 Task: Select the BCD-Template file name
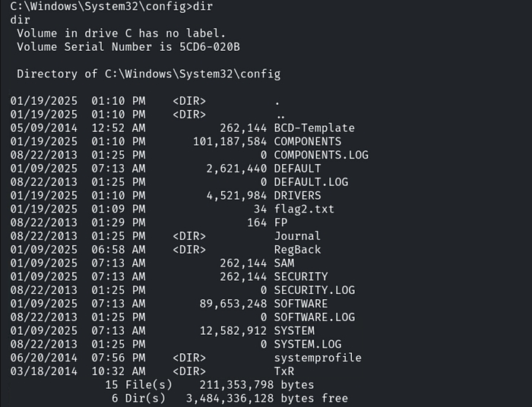314,128
